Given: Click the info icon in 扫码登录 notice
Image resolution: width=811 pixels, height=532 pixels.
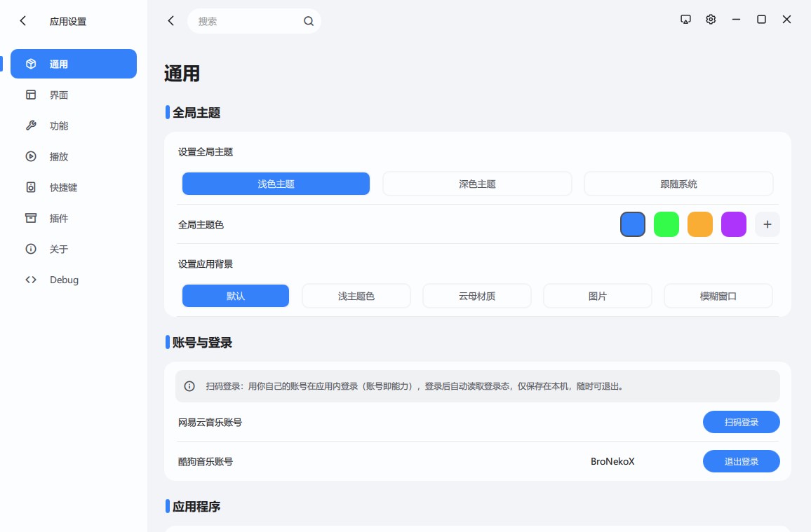Looking at the screenshot, I should pos(189,386).
